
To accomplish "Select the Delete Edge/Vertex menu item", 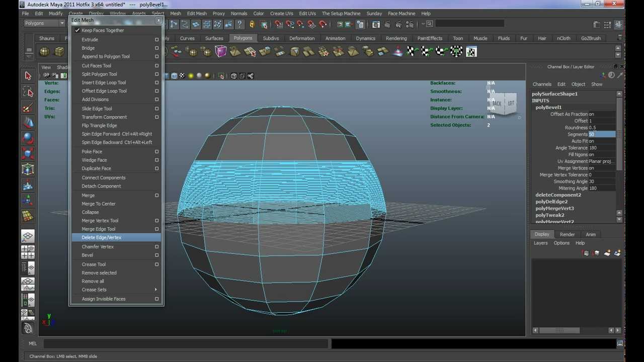I will [x=115, y=237].
